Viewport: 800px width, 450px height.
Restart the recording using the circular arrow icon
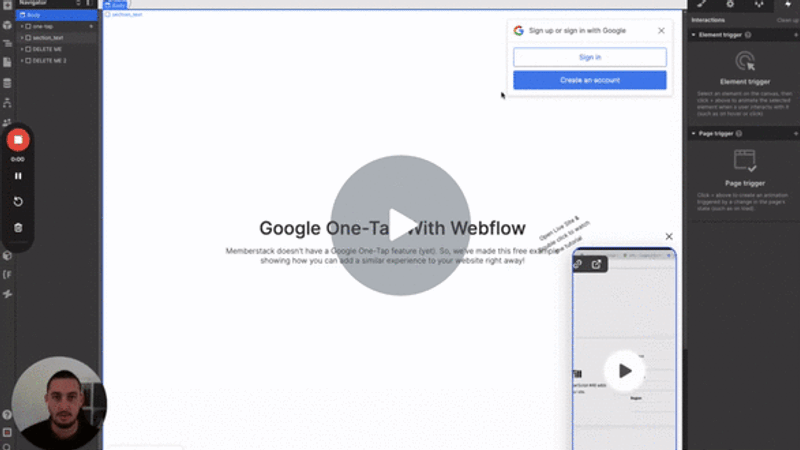point(18,202)
